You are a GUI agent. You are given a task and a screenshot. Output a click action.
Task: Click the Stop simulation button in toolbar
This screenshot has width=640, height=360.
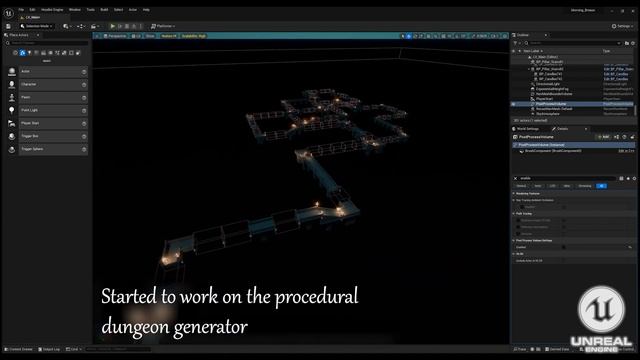(127, 26)
